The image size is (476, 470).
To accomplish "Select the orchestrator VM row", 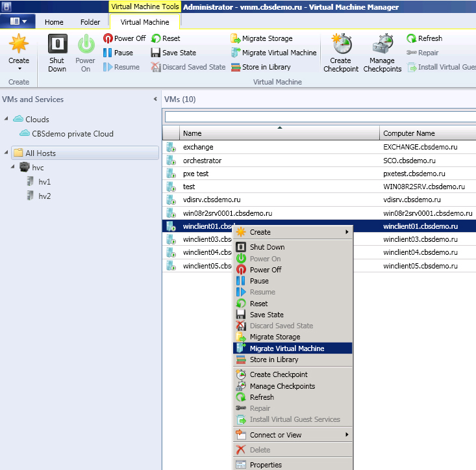I will coord(319,161).
